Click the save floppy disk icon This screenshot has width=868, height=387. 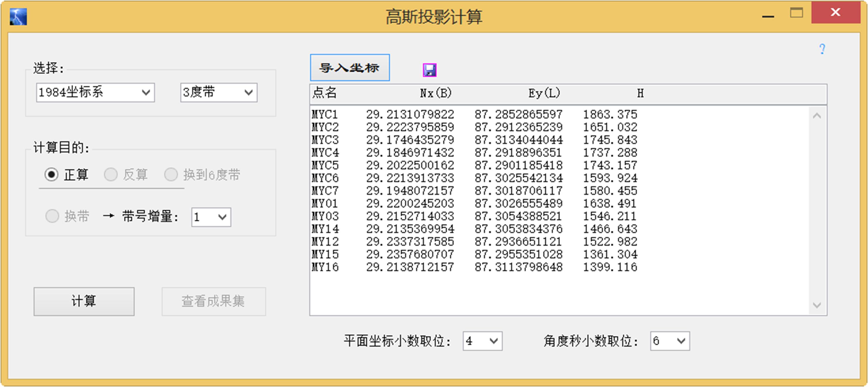[x=430, y=70]
